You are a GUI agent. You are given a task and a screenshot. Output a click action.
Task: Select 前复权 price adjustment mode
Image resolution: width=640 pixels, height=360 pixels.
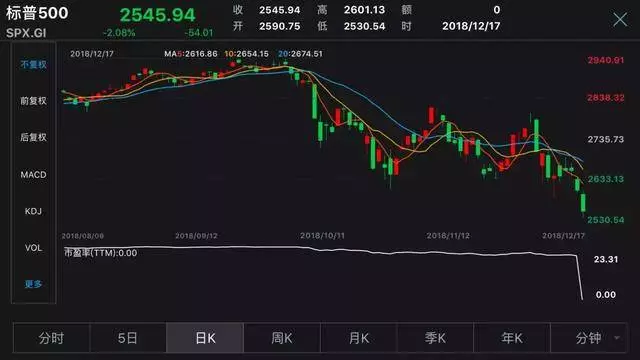(33, 101)
